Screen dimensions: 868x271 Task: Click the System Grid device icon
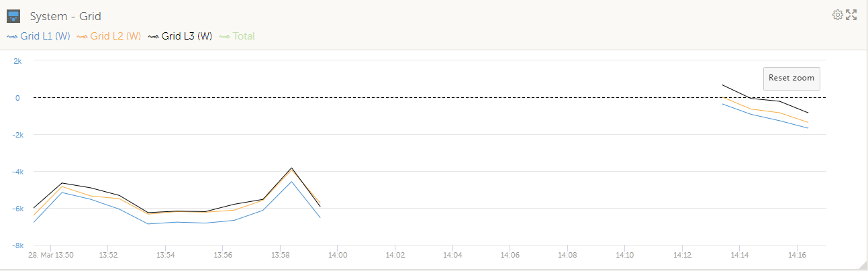pyautogui.click(x=13, y=16)
